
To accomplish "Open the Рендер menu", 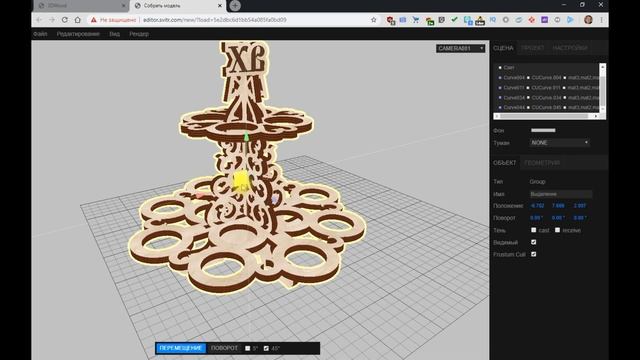I will tap(139, 34).
